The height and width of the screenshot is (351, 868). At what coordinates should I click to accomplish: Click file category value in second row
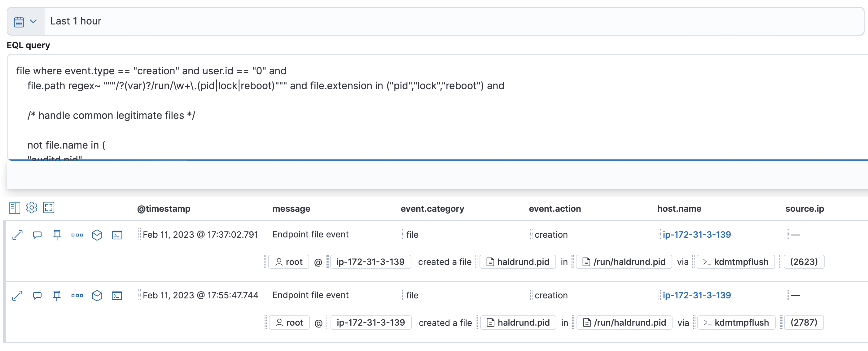[x=412, y=295]
